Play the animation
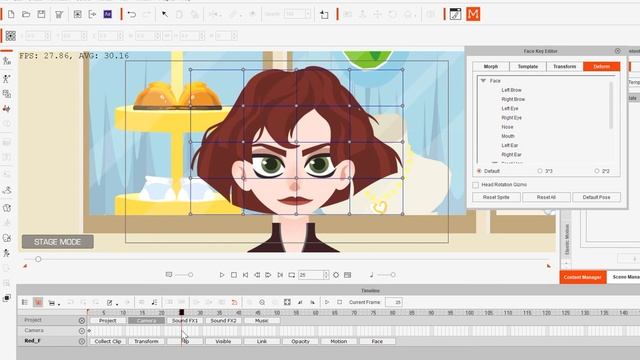This screenshot has width=640, height=360. (x=222, y=275)
